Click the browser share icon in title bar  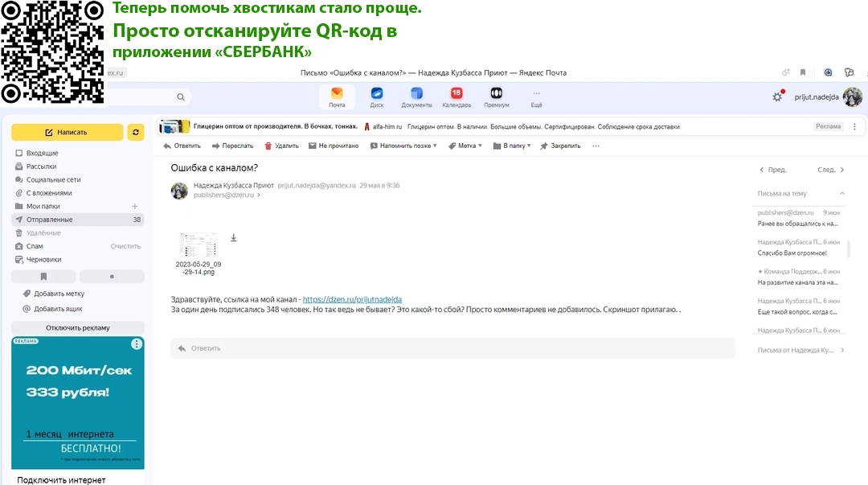[785, 72]
